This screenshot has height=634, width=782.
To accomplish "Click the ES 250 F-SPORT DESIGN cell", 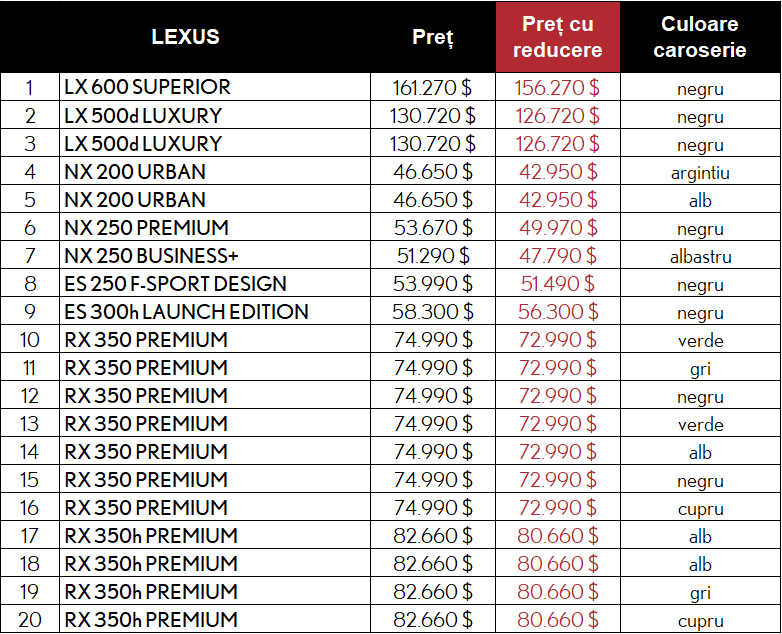I will tap(175, 283).
